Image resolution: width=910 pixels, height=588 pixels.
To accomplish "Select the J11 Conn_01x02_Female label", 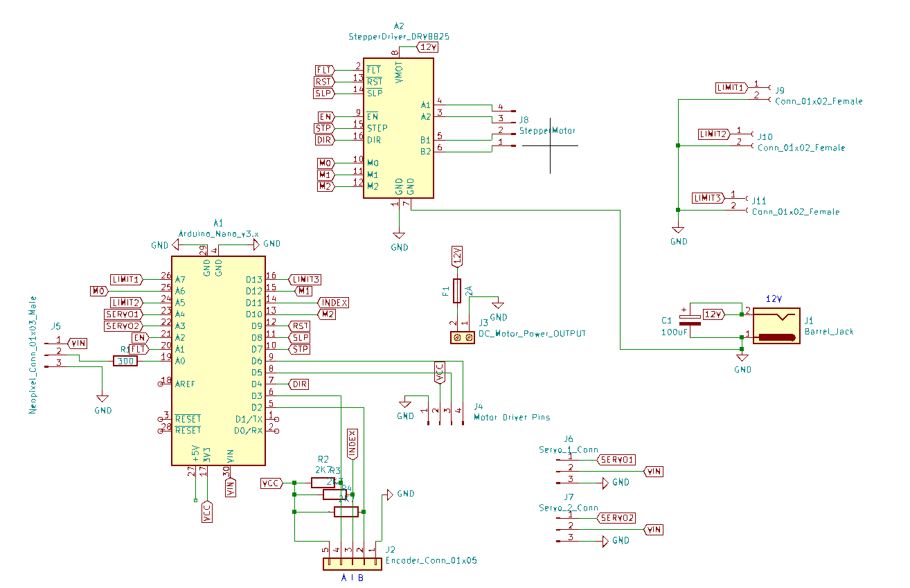I will tap(796, 212).
